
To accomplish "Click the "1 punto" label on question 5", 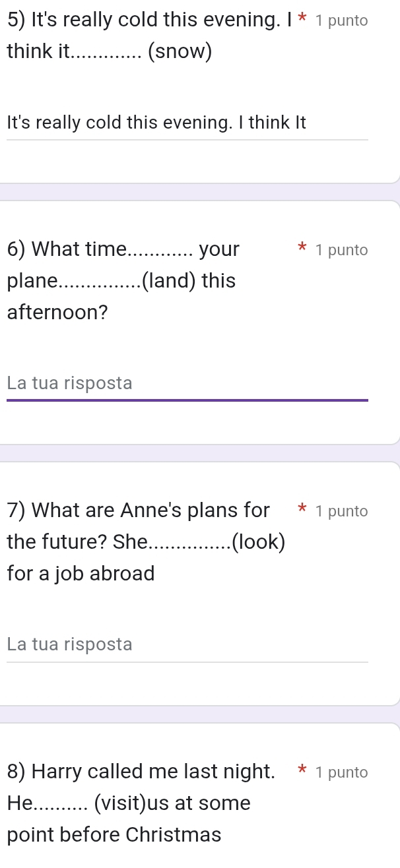I will (341, 20).
